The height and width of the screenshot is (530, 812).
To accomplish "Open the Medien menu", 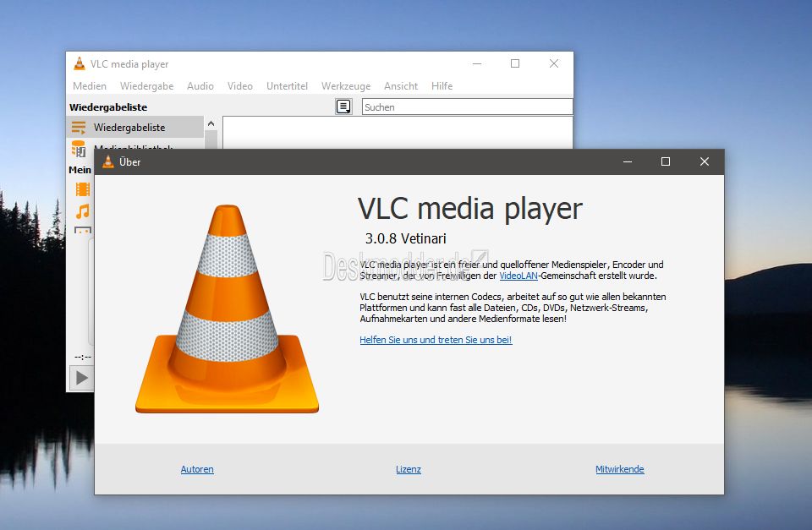I will 90,86.
